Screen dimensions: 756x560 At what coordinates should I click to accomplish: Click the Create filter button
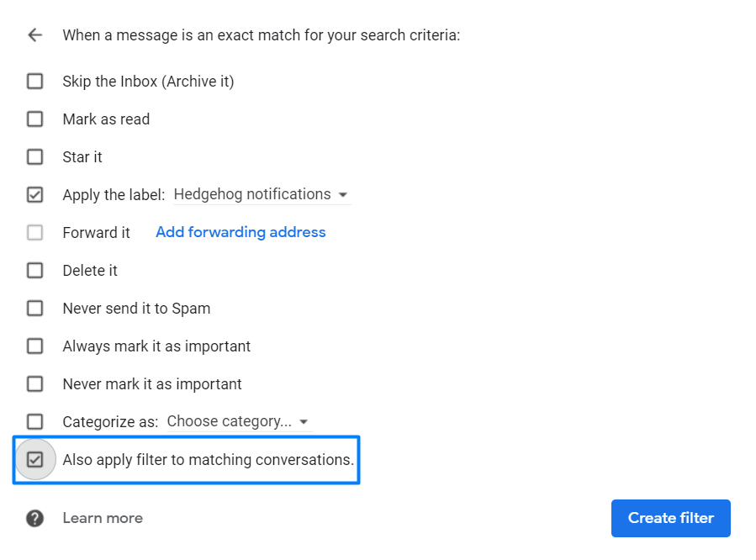tap(671, 518)
